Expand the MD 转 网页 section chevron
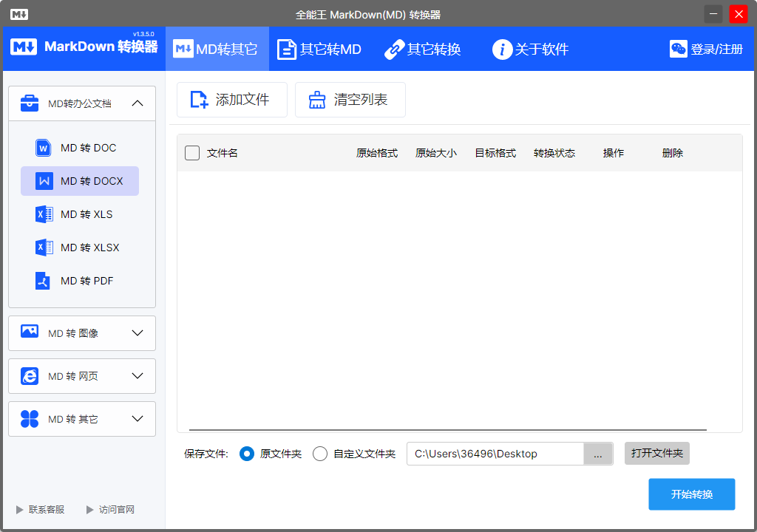 (x=138, y=376)
